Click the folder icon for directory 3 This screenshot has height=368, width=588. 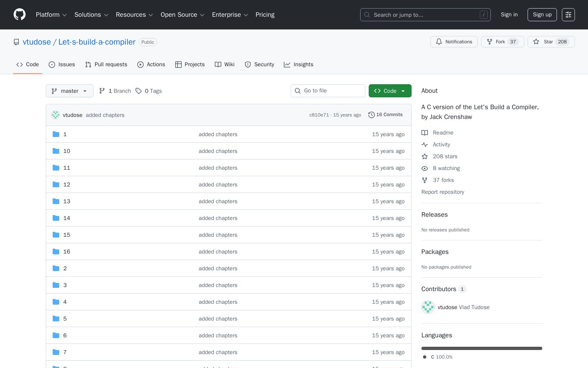pos(56,285)
